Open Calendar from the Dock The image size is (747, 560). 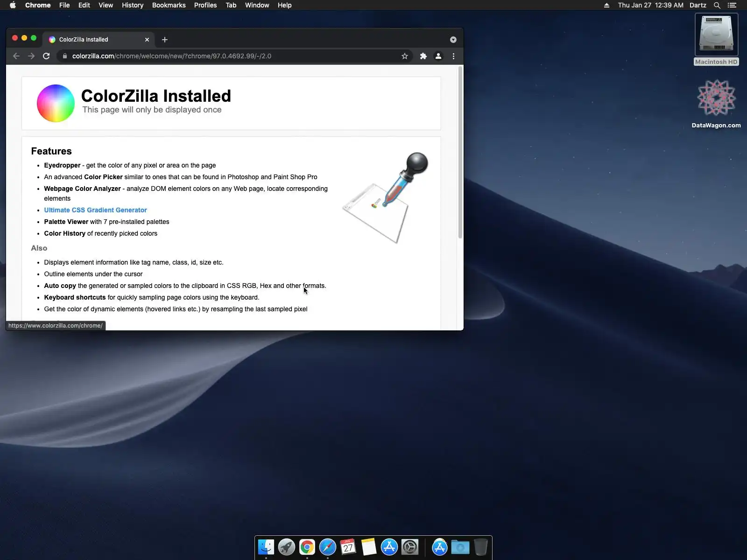(x=348, y=547)
